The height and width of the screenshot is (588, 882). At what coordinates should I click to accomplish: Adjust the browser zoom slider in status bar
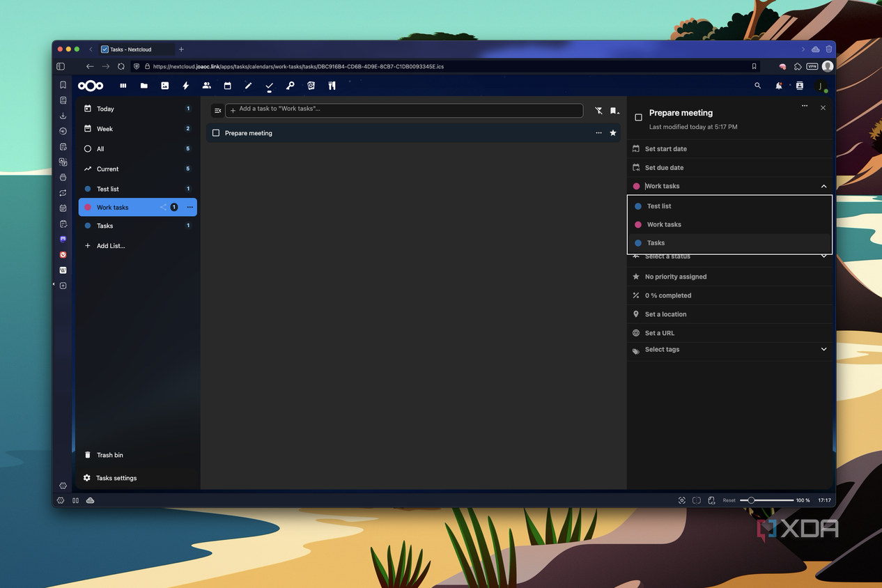click(x=766, y=500)
